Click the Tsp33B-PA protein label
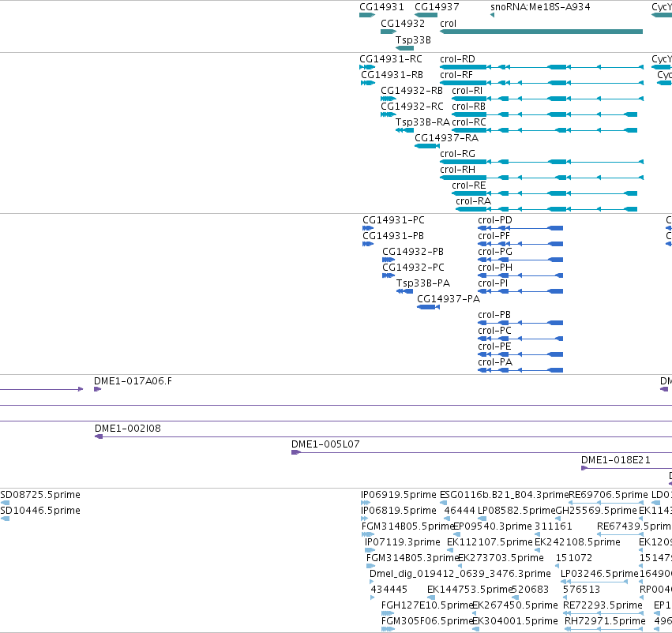The height and width of the screenshot is (633, 672). [423, 283]
